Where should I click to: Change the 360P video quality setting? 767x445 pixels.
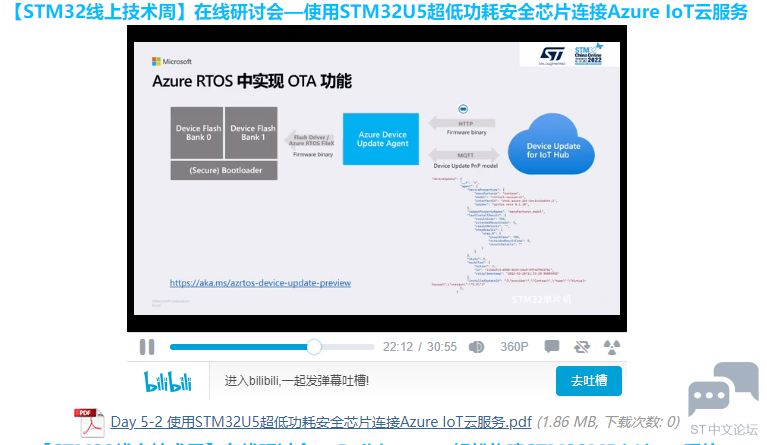point(514,347)
